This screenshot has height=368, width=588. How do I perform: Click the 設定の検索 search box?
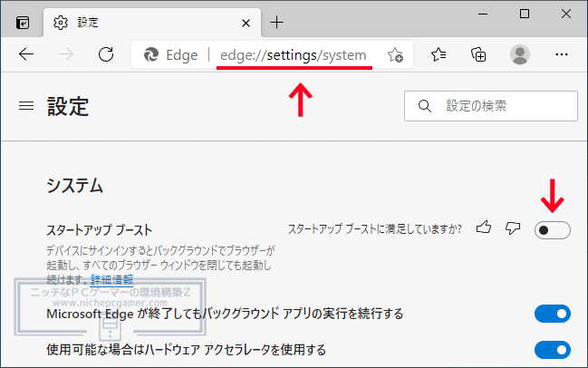[x=491, y=106]
